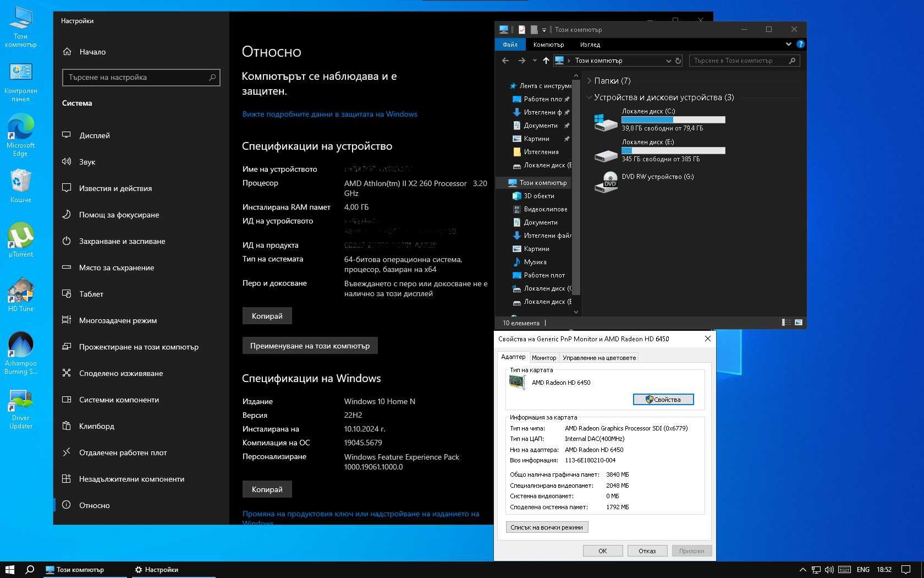Select 3D обекти in Explorer tree
Screen dimensions: 924x578
point(532,196)
